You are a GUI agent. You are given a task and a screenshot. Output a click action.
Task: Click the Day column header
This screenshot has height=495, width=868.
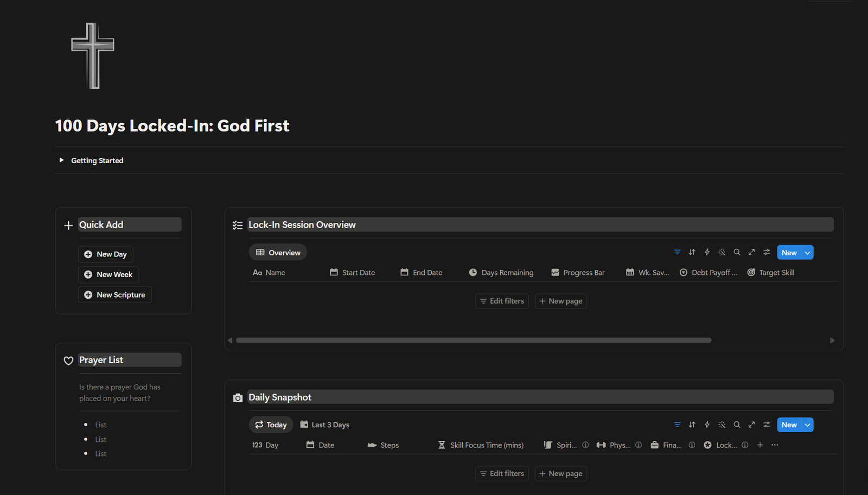pos(265,445)
